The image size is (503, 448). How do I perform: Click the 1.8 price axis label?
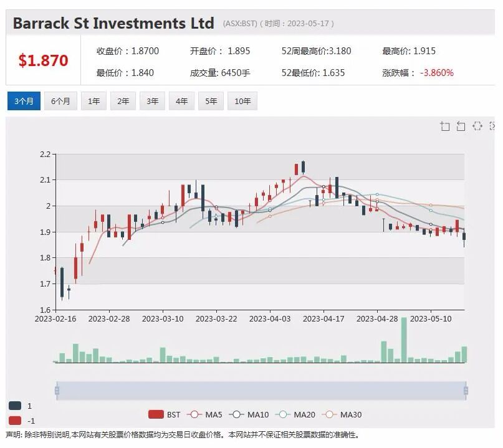pos(46,257)
